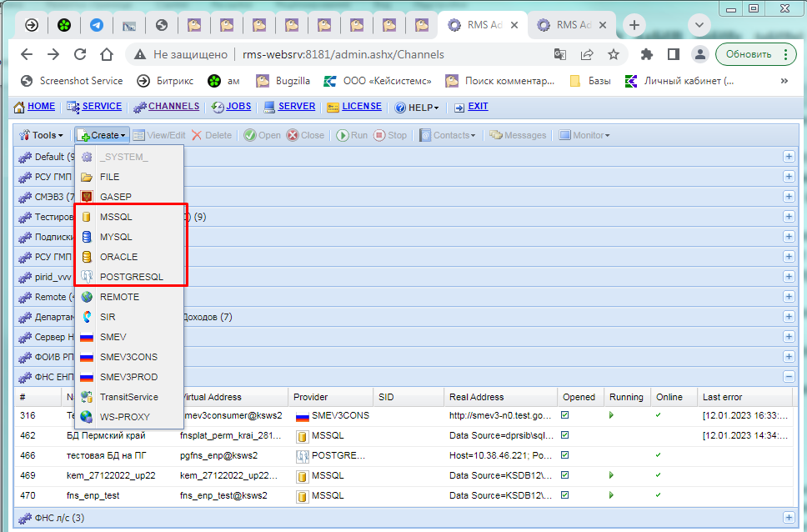Click the Running arrow icon for row 469

611,475
